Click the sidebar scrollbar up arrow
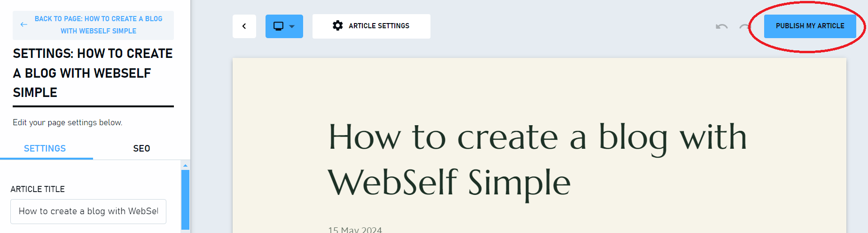 click(x=185, y=165)
